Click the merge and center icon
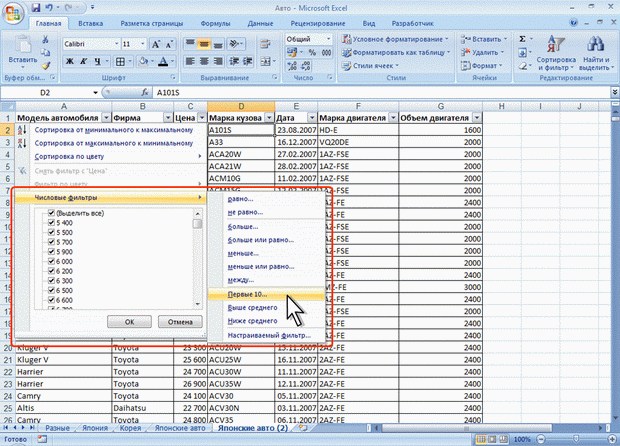This screenshot has height=446, width=620. [265, 61]
